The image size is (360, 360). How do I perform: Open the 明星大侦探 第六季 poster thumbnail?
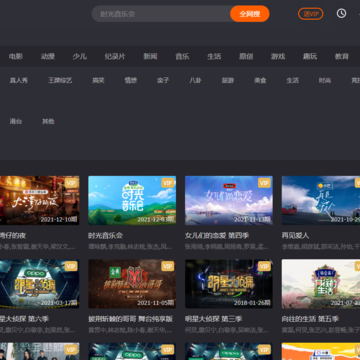pos(40,284)
